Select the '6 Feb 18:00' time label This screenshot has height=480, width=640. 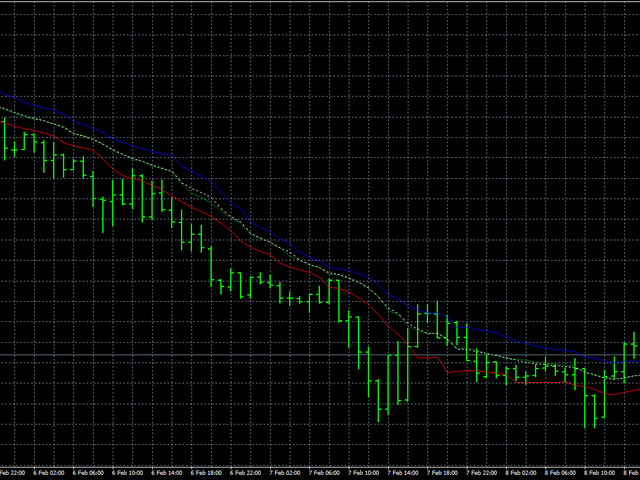click(206, 473)
